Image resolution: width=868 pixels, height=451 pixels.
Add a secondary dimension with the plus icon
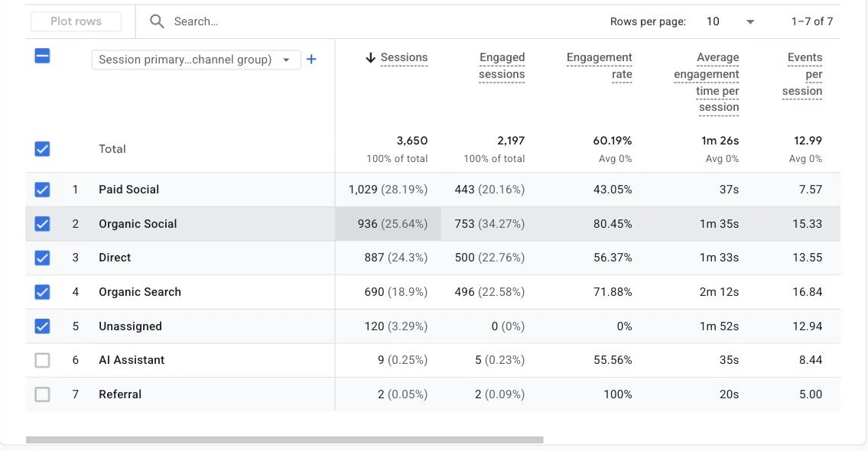[x=311, y=59]
